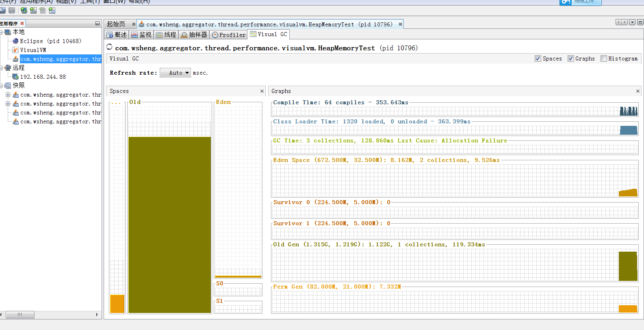Click the Eclipse application icon in the tree
This screenshot has width=644, height=330.
tap(15, 41)
